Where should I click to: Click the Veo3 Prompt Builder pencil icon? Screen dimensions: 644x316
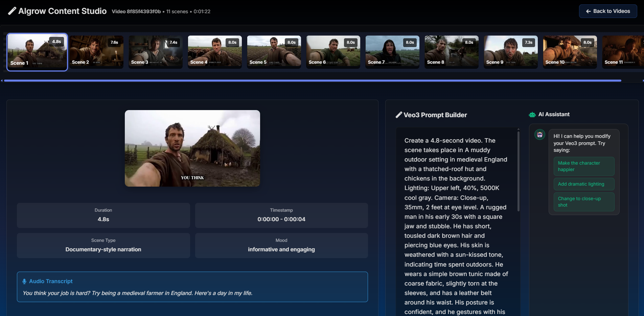point(399,115)
